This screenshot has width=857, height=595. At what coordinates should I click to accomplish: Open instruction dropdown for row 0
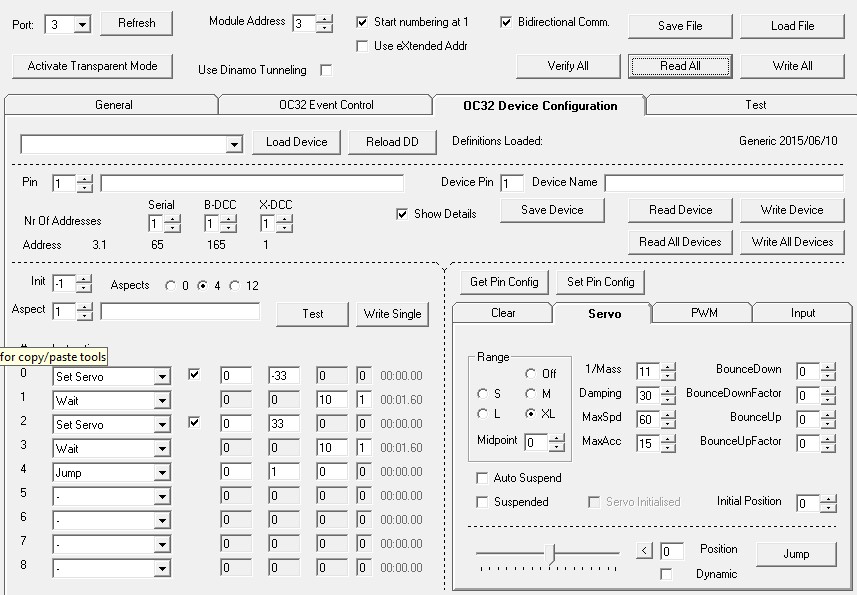coord(162,376)
